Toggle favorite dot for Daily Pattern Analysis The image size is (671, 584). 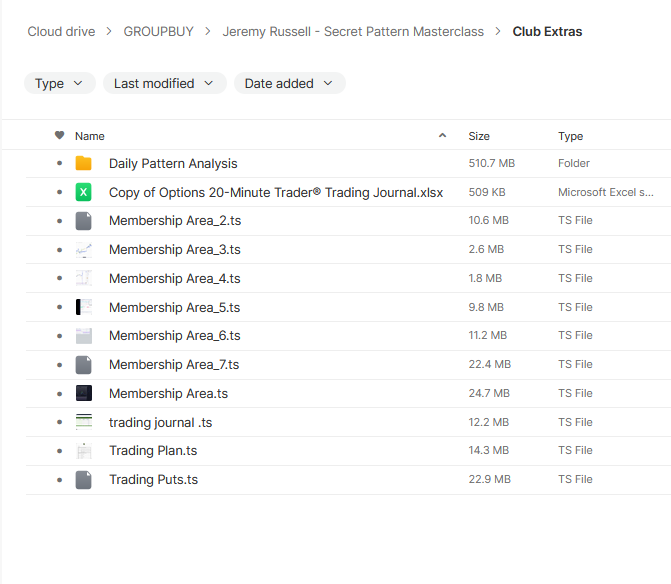59,163
